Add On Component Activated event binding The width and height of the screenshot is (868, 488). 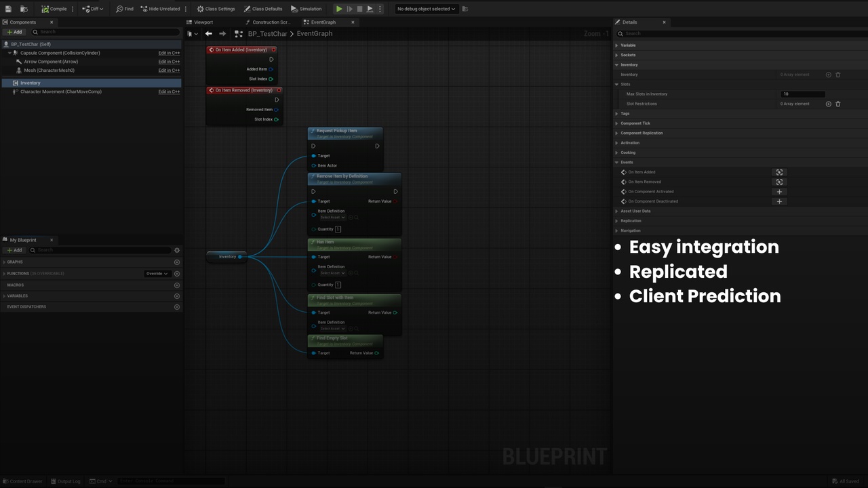(779, 192)
